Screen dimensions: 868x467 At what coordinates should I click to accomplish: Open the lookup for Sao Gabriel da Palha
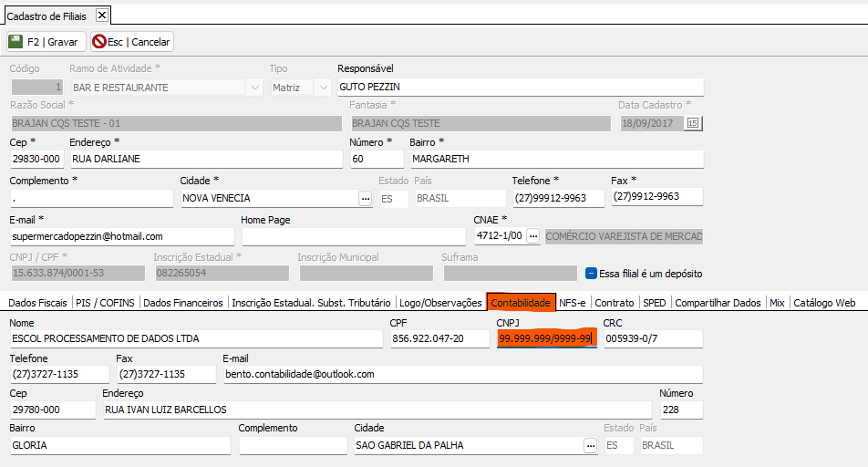(590, 445)
